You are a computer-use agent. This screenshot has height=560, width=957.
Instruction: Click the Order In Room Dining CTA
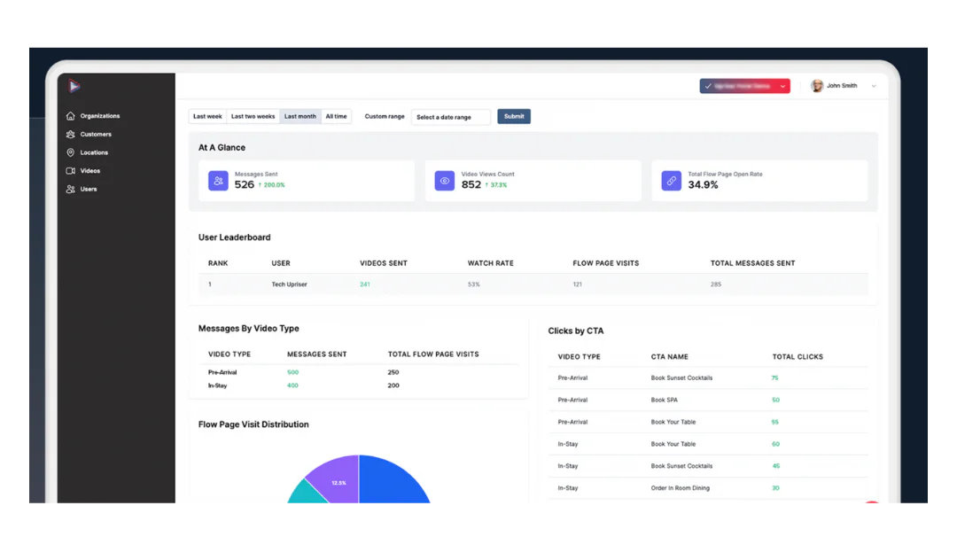[680, 488]
